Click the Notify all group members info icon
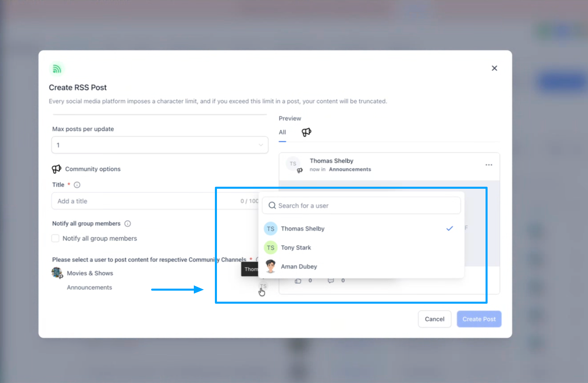This screenshot has height=383, width=588. 128,224
